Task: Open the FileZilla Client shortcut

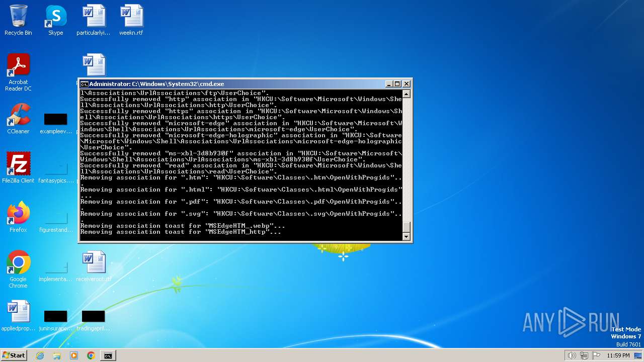Action: tap(18, 167)
